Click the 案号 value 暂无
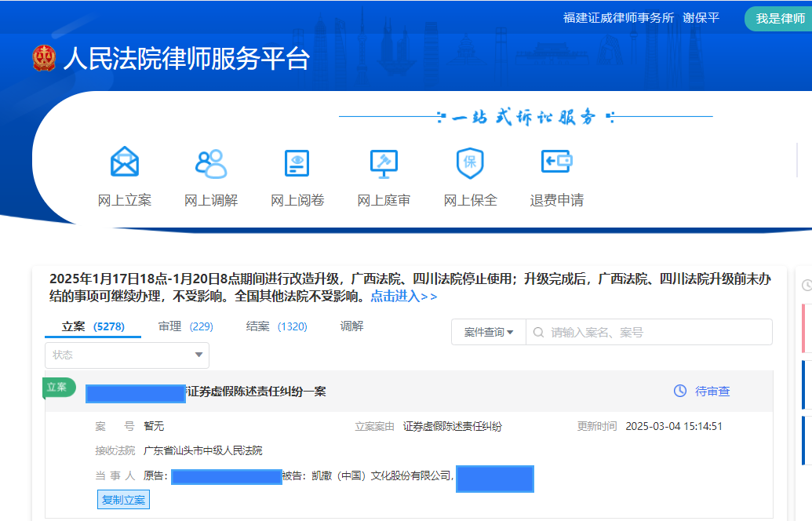Viewport: 812px width, 521px height. pyautogui.click(x=154, y=426)
